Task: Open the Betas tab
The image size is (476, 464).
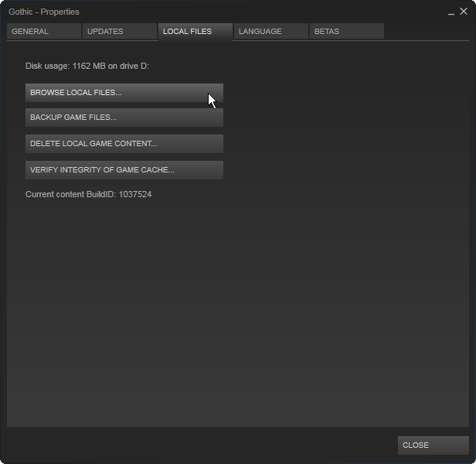Action: 347,31
